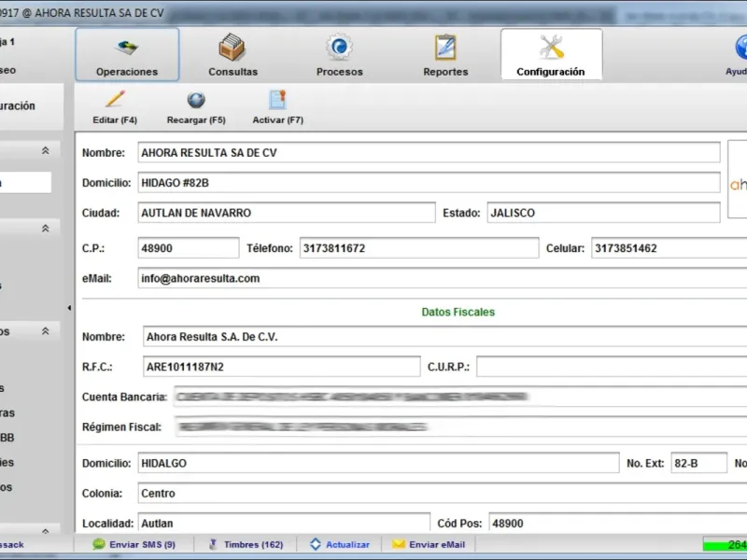Click the Cód Pos field 48900
This screenshot has width=747, height=560.
coord(618,523)
